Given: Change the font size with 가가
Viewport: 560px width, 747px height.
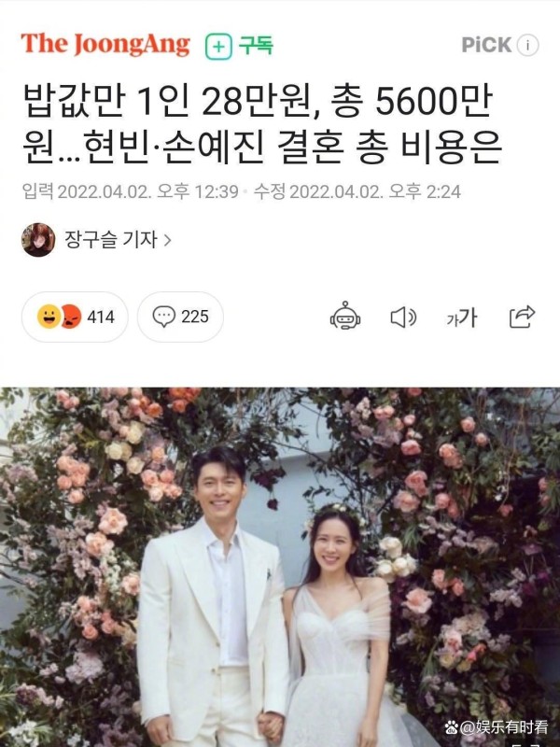Looking at the screenshot, I should tap(462, 317).
